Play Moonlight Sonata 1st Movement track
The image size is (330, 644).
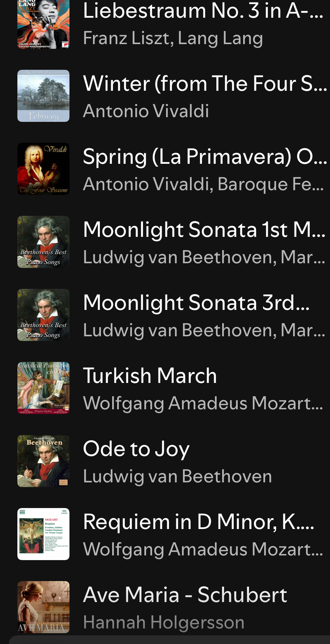(x=204, y=230)
